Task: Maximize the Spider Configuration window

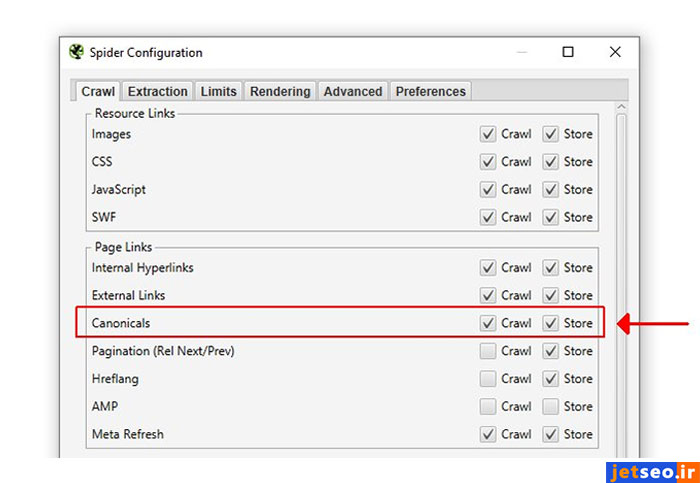Action: click(568, 52)
